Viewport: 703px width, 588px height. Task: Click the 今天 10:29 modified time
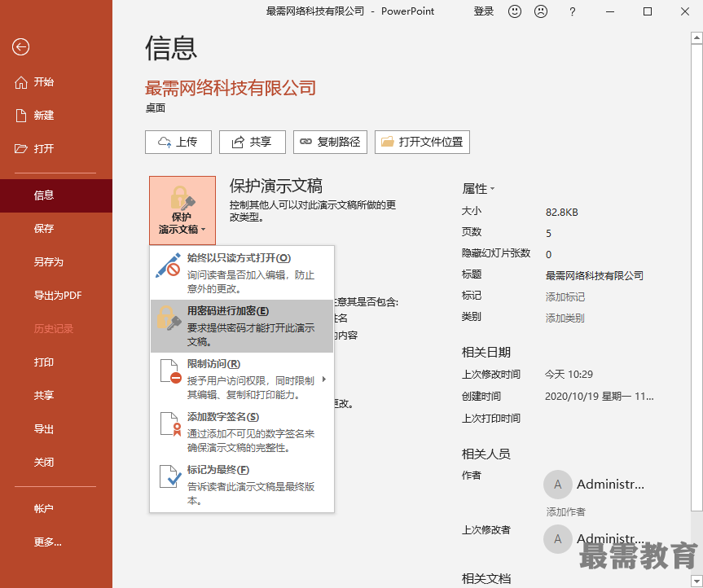point(569,375)
